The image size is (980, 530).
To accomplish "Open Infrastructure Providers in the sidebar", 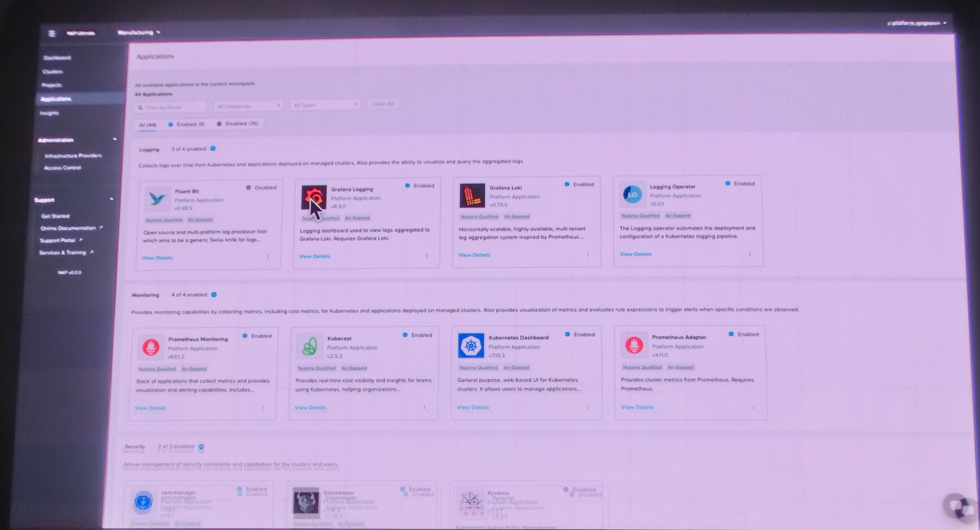I will click(x=73, y=155).
